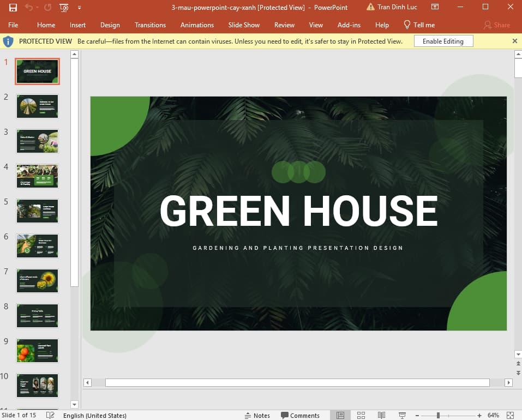The height and width of the screenshot is (420, 522).
Task: Select slide 7 thumbnail with the sunflower
Action: 37,280
